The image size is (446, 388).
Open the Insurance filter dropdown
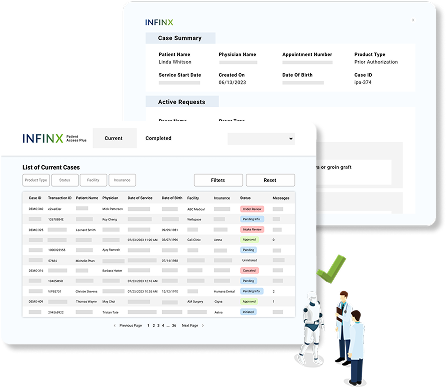click(122, 180)
